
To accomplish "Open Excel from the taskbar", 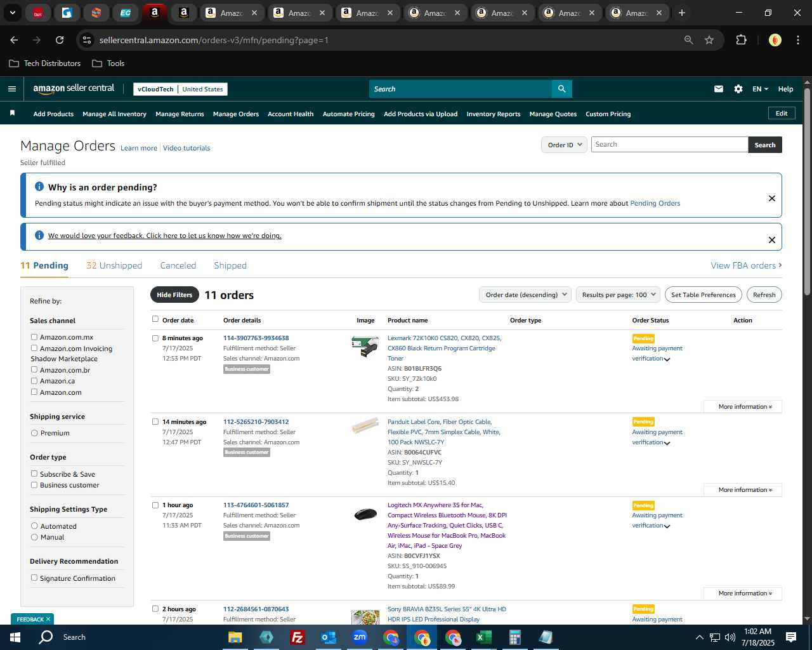I will point(483,637).
